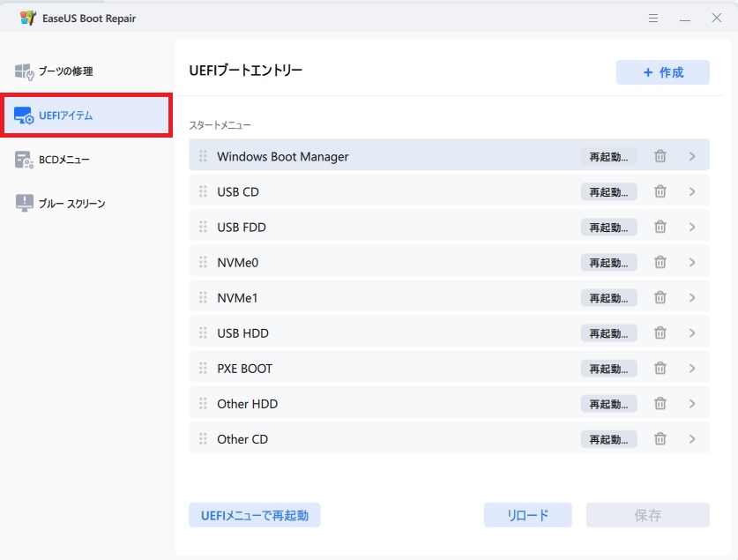Open the hamburger menu at top right
The width and height of the screenshot is (738, 560).
pyautogui.click(x=653, y=18)
